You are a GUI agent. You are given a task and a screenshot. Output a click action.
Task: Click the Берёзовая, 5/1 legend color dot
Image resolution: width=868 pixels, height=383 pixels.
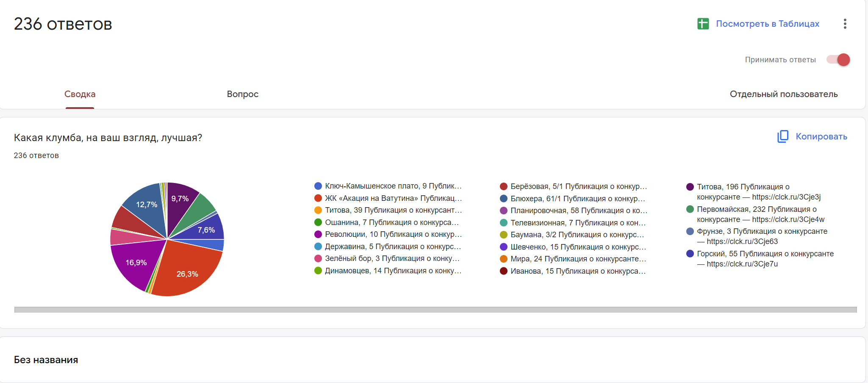pyautogui.click(x=504, y=186)
